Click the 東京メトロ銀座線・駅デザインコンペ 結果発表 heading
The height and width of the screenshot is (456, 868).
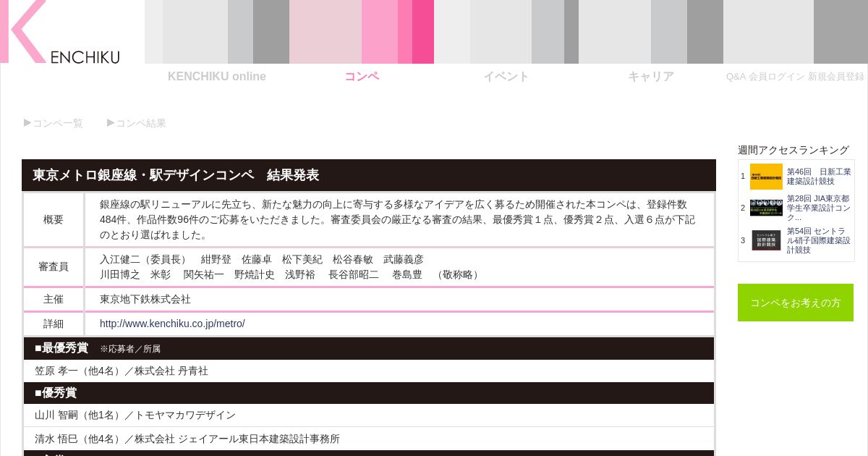click(x=176, y=175)
